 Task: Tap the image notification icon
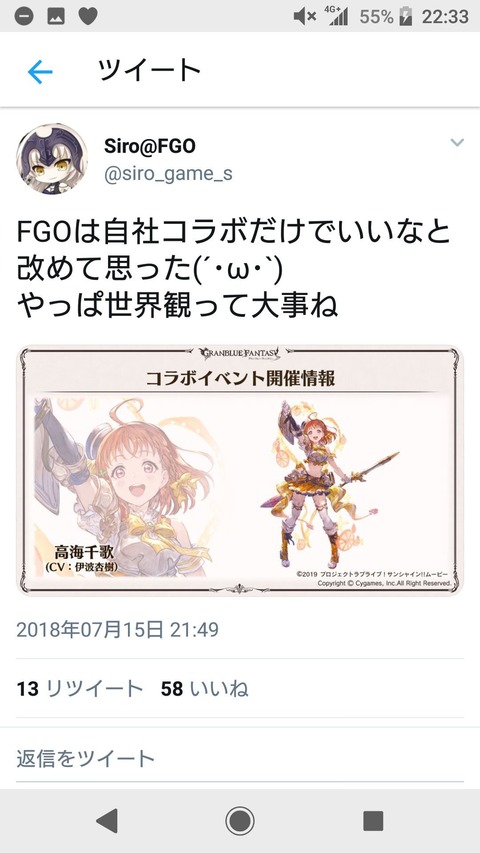point(56,16)
